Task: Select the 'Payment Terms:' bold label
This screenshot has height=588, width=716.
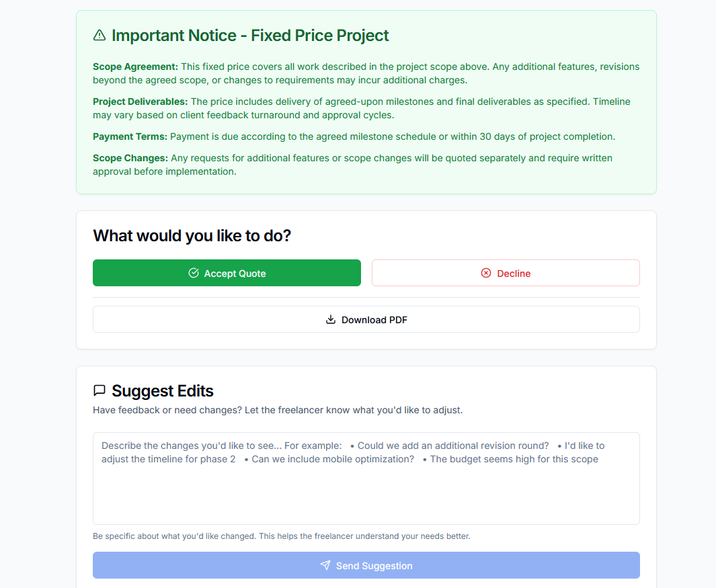Action: (x=130, y=136)
